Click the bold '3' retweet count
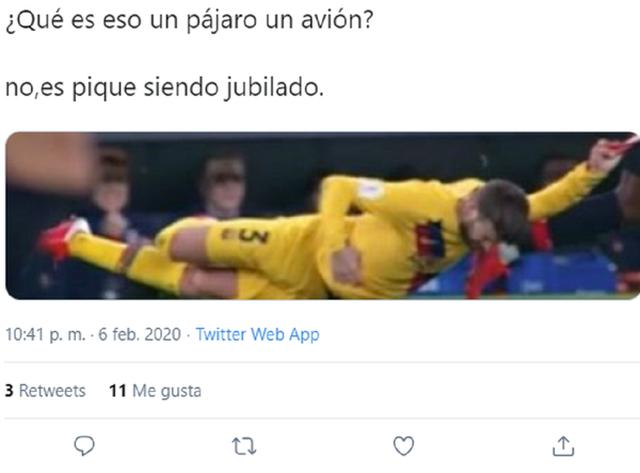Image resolution: width=640 pixels, height=473 pixels. pyautogui.click(x=9, y=391)
